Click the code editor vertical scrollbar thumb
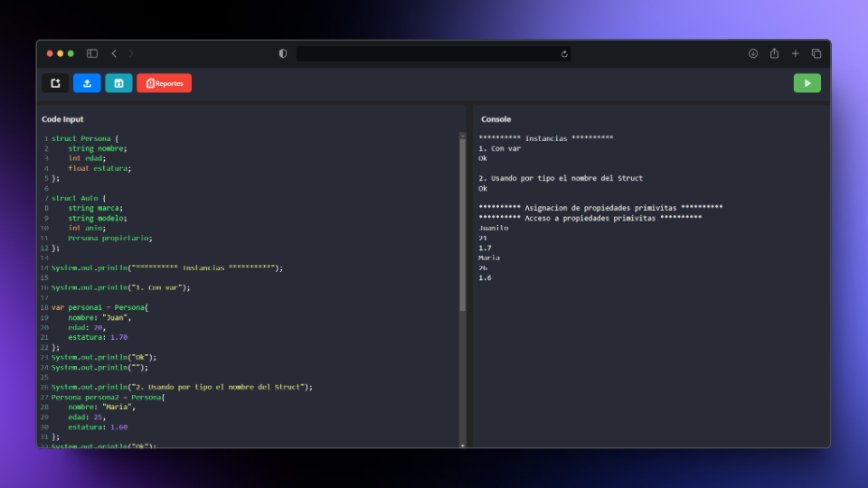This screenshot has height=488, width=868. tap(462, 225)
